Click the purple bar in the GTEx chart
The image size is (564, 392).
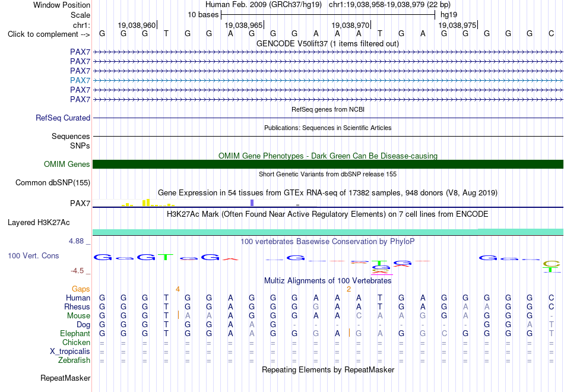(252, 203)
